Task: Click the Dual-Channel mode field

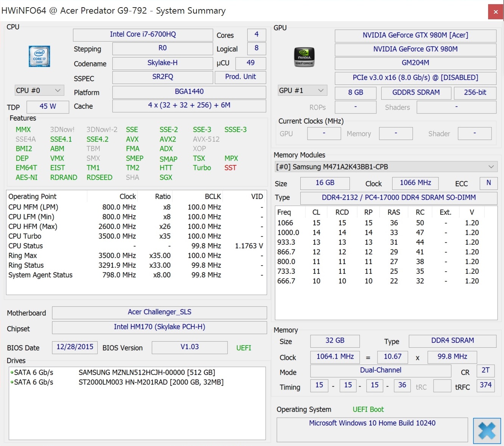Action: point(381,371)
